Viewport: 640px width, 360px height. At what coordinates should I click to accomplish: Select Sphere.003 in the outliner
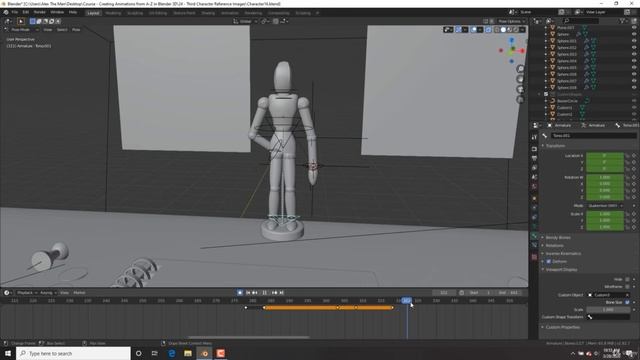pos(567,54)
